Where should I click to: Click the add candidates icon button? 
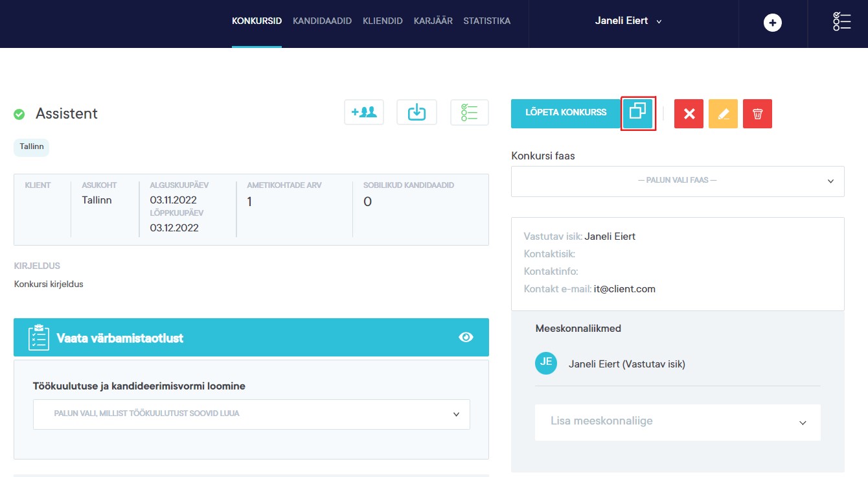pyautogui.click(x=364, y=112)
